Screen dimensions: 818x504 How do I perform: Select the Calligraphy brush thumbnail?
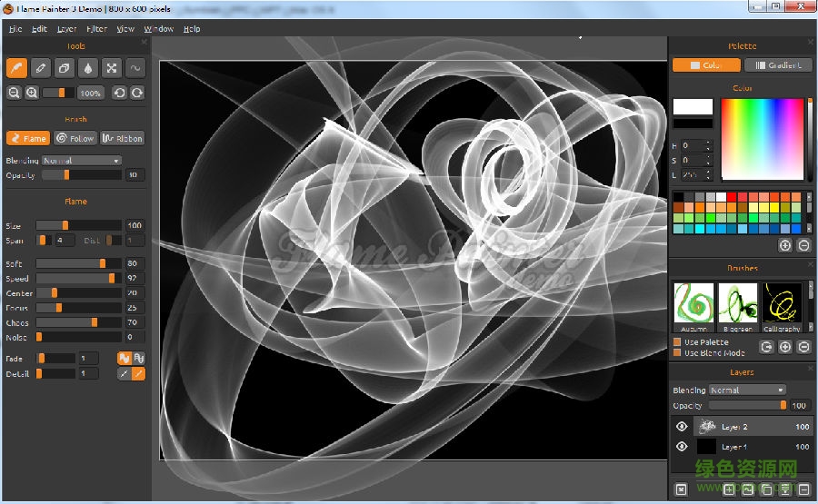[782, 307]
